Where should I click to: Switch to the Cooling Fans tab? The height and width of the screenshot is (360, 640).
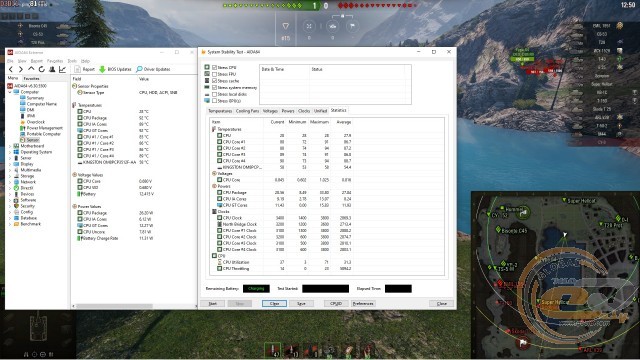247,111
